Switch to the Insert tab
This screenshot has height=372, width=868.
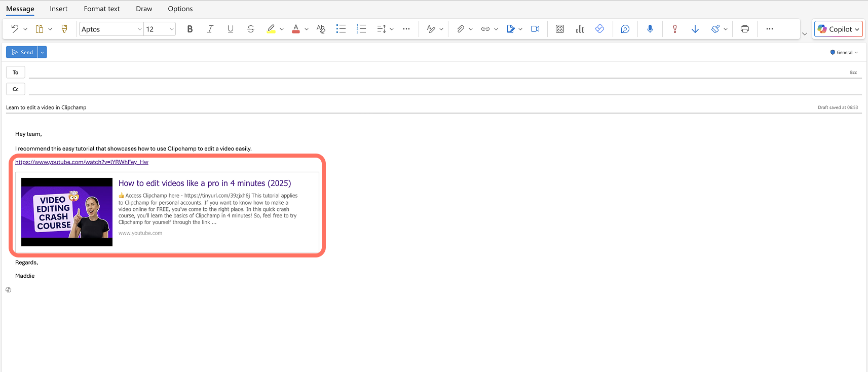coord(59,9)
